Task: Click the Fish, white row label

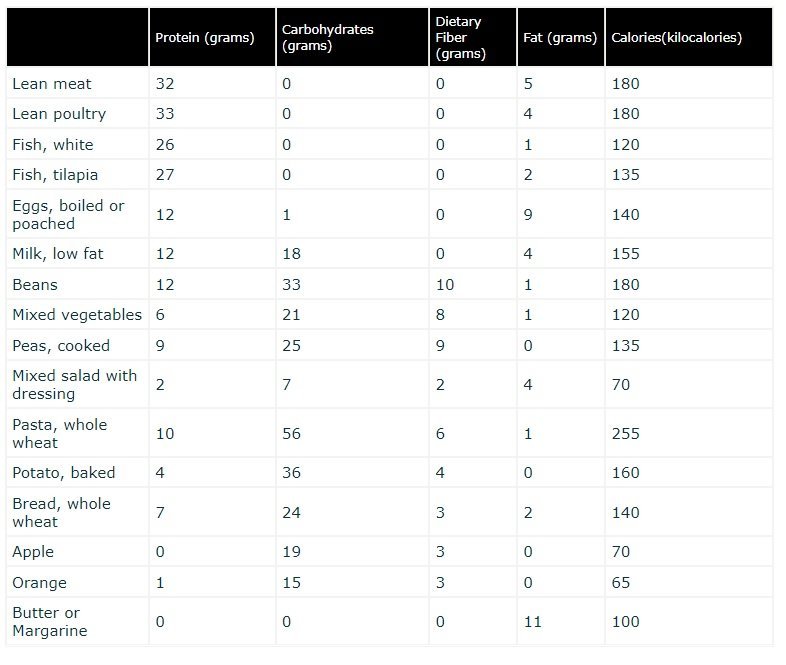Action: tap(53, 144)
